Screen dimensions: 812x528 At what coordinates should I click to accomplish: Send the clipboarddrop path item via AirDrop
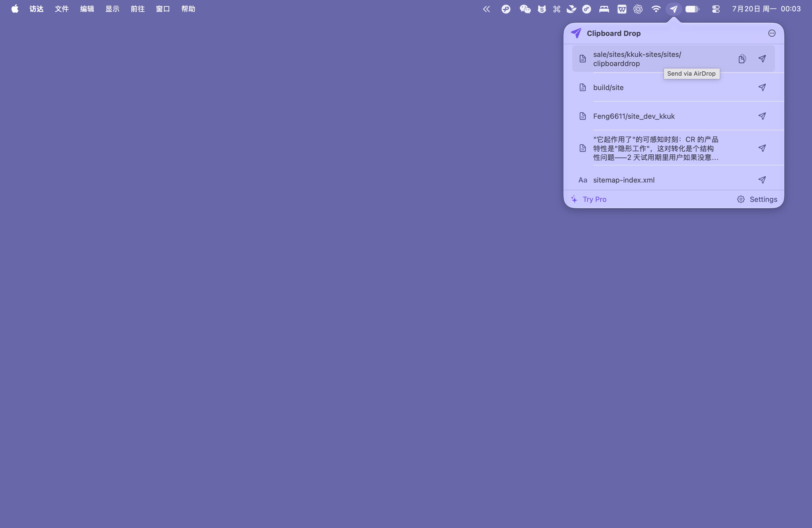pos(762,59)
